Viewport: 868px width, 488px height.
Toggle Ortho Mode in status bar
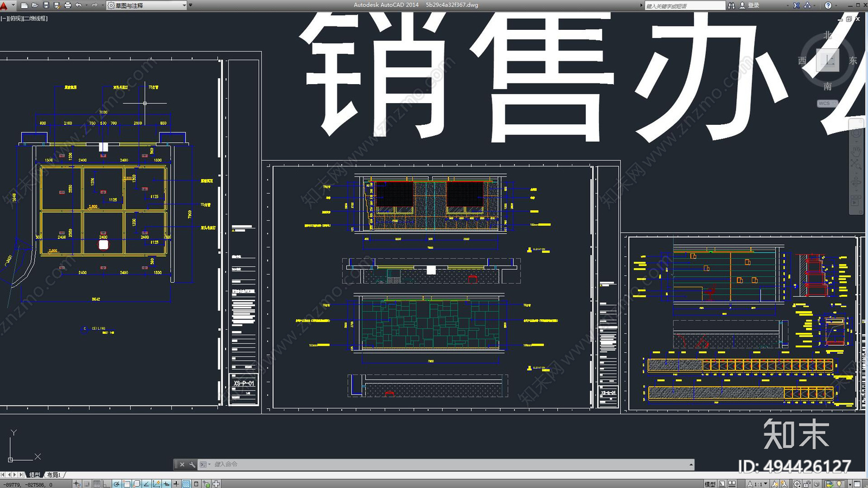[x=106, y=484]
